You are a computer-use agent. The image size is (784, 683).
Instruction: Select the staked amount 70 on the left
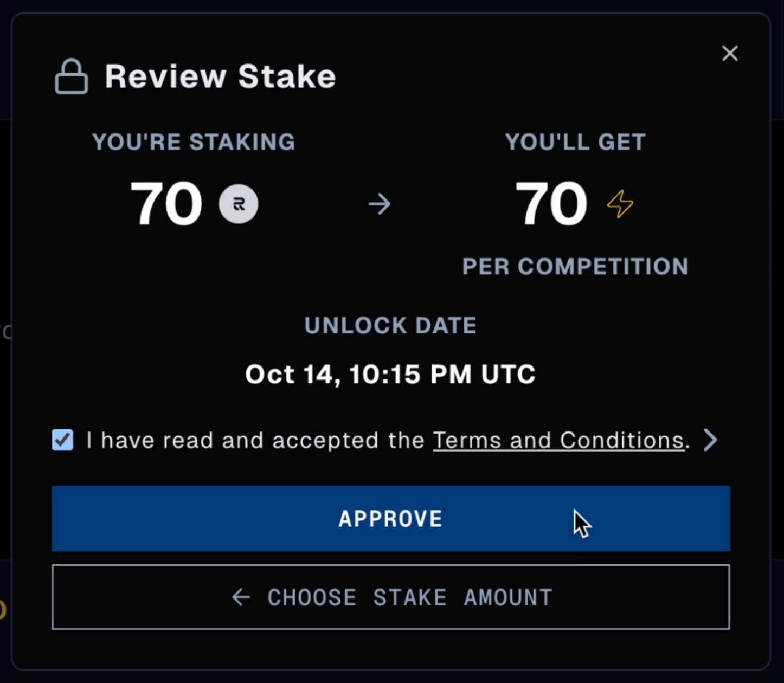point(166,204)
